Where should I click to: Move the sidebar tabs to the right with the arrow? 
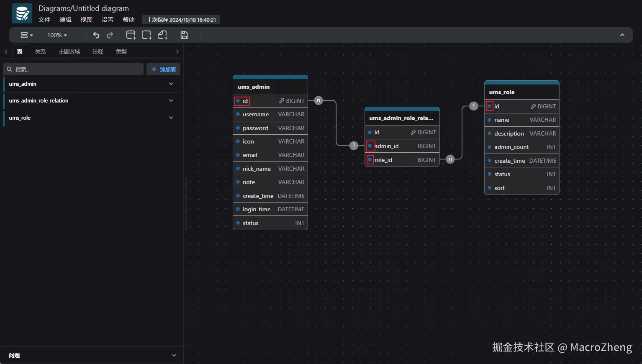tap(177, 51)
